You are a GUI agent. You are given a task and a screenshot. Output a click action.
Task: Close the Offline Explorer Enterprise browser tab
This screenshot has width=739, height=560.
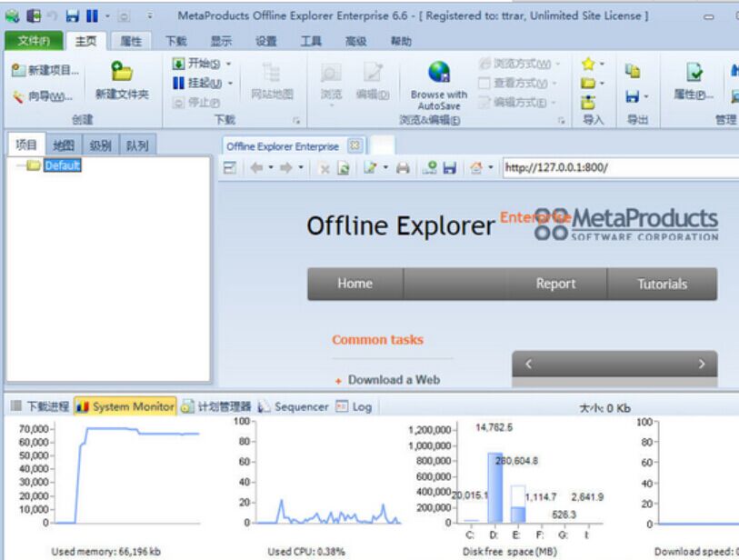coord(355,145)
